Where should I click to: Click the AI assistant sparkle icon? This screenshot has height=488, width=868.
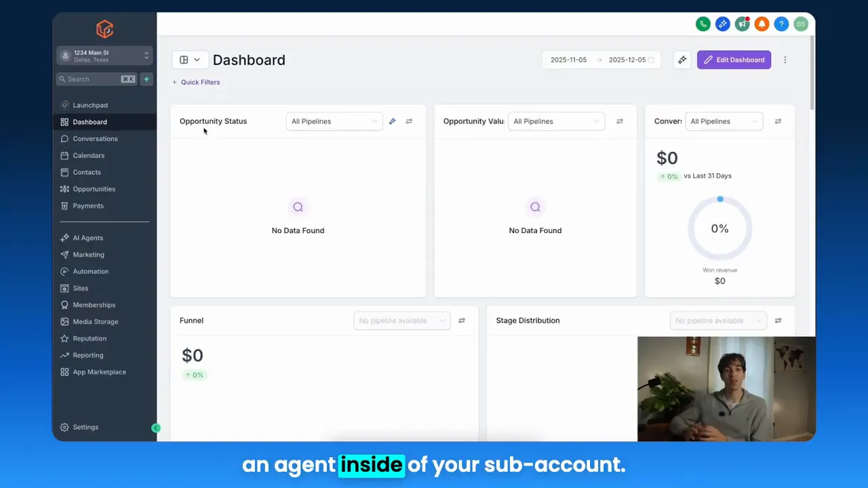723,24
